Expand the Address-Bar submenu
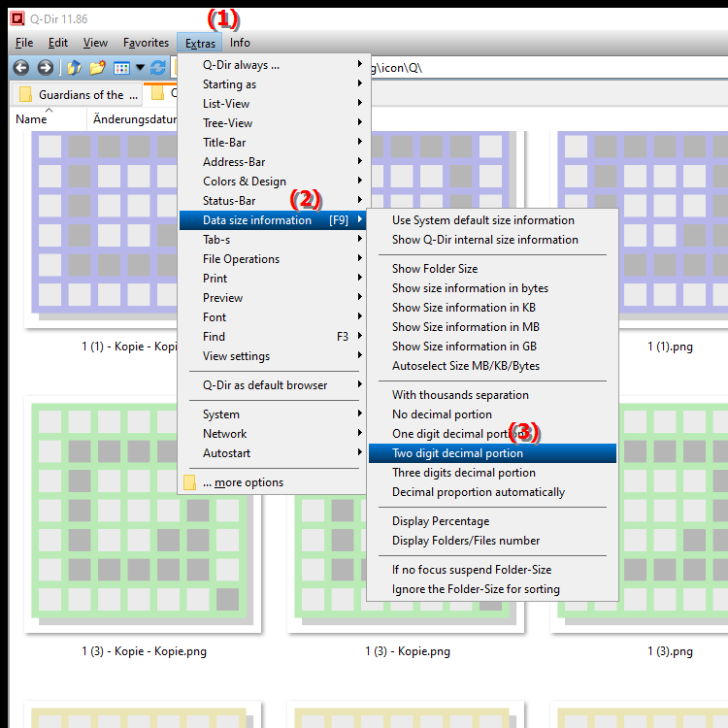728x728 pixels. 274,162
